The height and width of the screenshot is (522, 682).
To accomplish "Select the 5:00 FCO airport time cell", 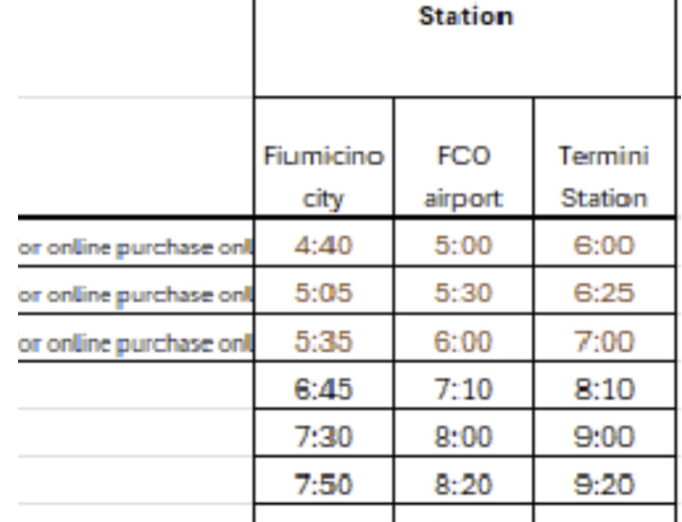I will coord(463,247).
